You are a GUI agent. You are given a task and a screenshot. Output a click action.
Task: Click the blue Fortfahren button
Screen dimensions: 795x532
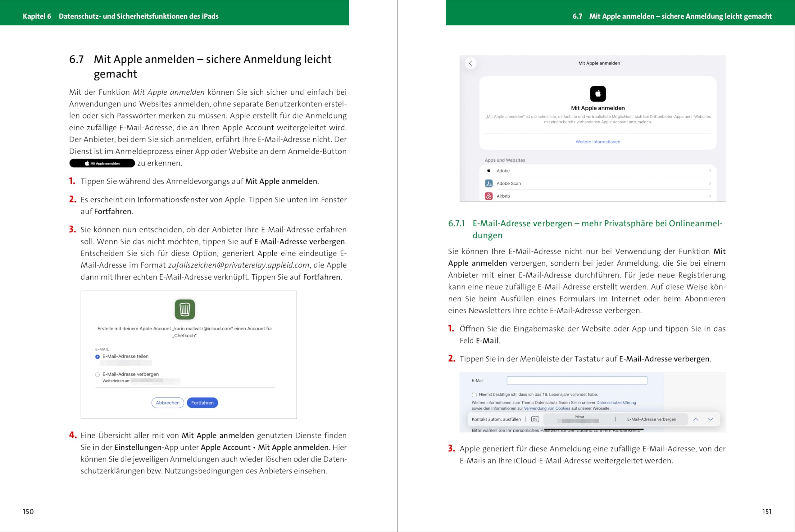tap(202, 403)
